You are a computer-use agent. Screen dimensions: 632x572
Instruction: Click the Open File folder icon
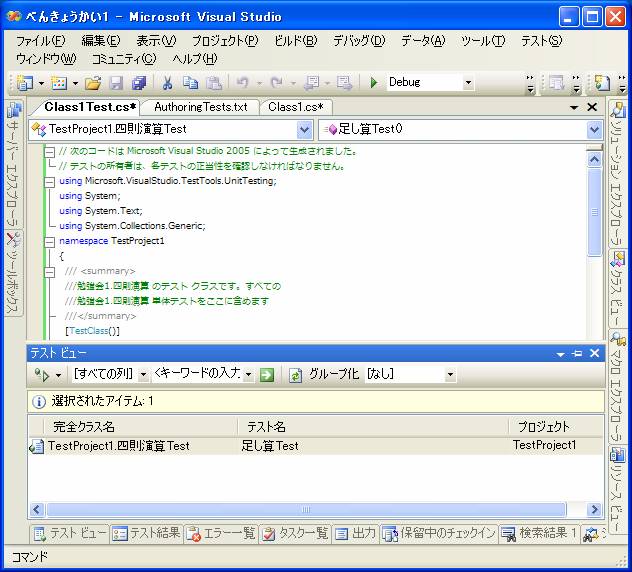[x=93, y=83]
